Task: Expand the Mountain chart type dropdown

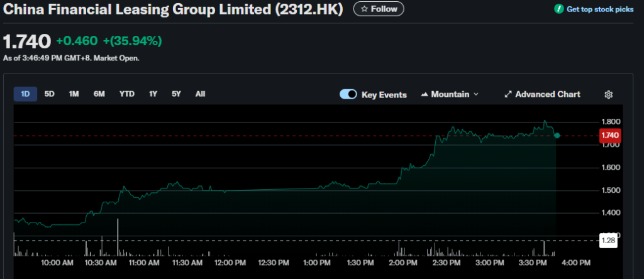Action: (x=475, y=94)
